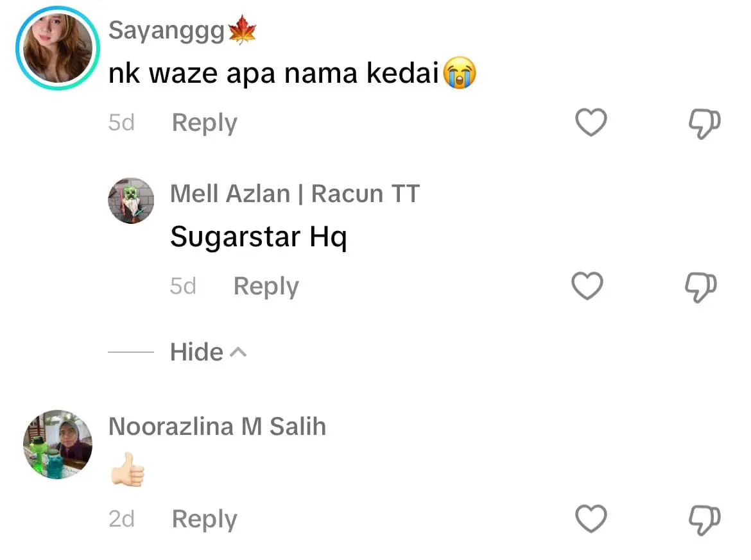
Task: Visit Mell Azlan | Racun TT profile name
Action: point(295,194)
